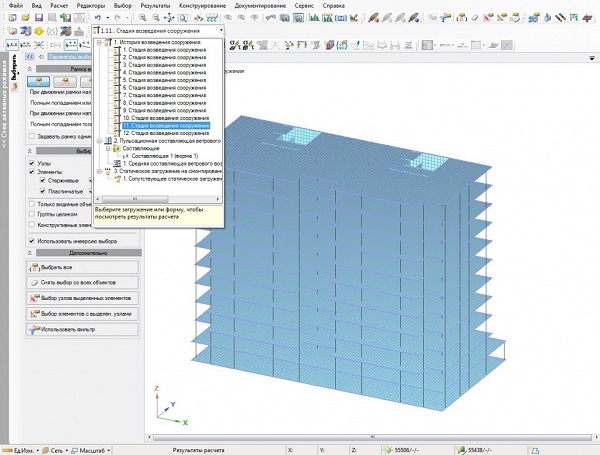Open the Масштаб dropdown in status bar
The height and width of the screenshot is (455, 600).
91,450
